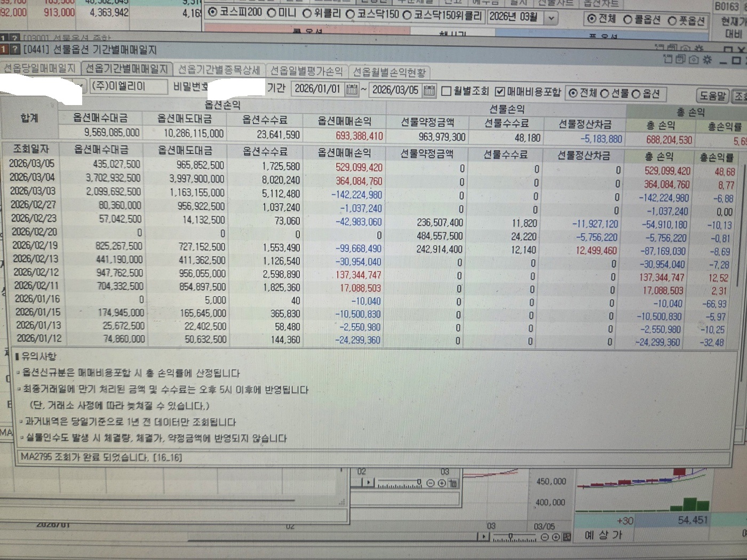747x560 pixels.
Task: Switch to the 선옵일별평가손익 tab
Action: tap(306, 71)
